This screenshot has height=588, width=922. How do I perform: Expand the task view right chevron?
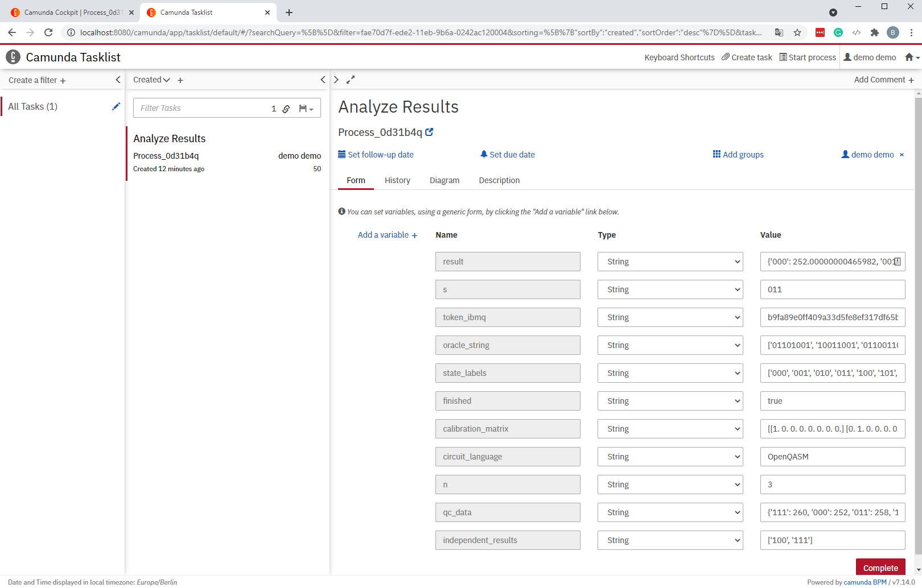point(336,80)
